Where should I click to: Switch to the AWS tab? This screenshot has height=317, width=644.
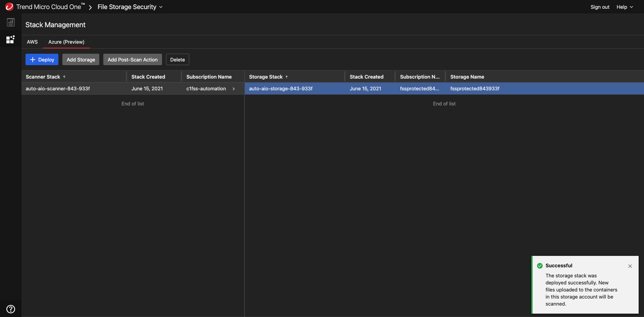coord(32,42)
